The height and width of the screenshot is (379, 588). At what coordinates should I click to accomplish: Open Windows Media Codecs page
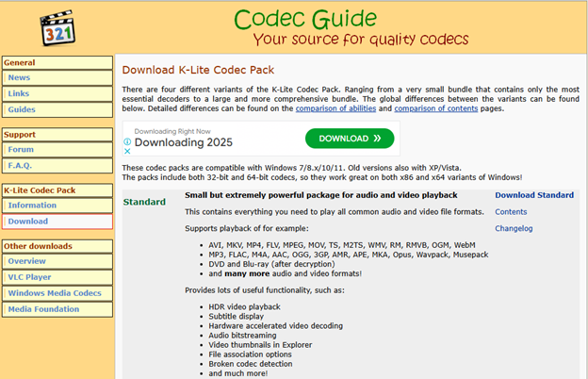pos(53,292)
